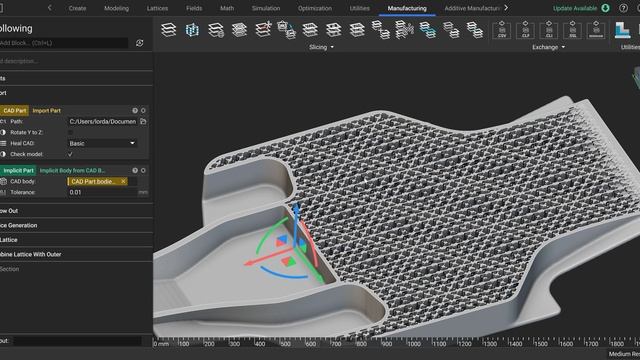The image size is (640, 360).
Task: Switch to the Simulation tab
Action: pos(266,8)
